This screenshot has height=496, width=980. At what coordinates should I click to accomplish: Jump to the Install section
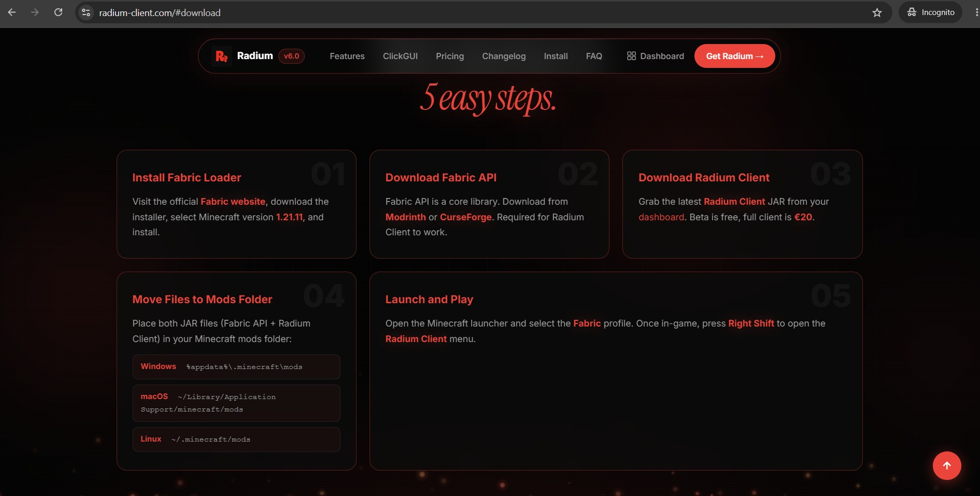(x=556, y=56)
